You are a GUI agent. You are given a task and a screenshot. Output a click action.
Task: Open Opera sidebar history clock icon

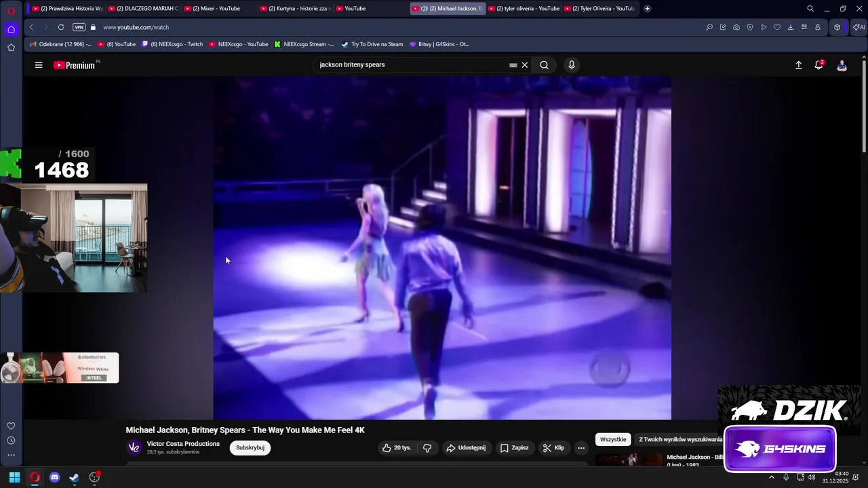pyautogui.click(x=11, y=441)
